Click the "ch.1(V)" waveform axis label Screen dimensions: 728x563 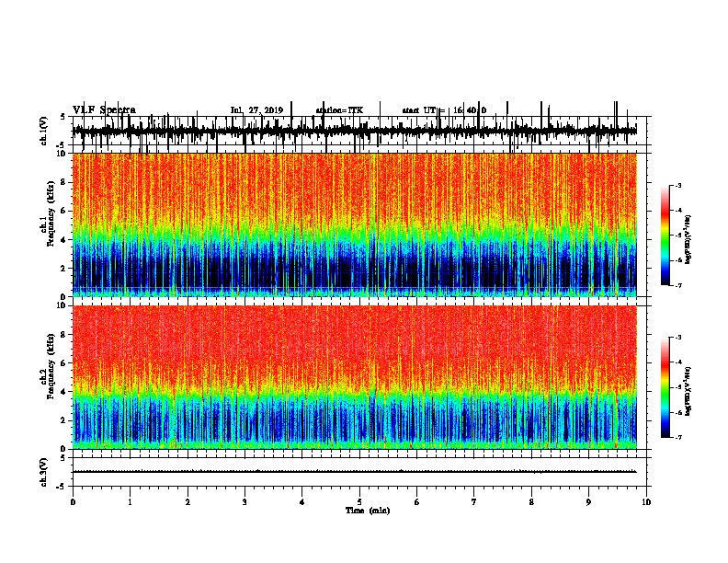point(43,131)
